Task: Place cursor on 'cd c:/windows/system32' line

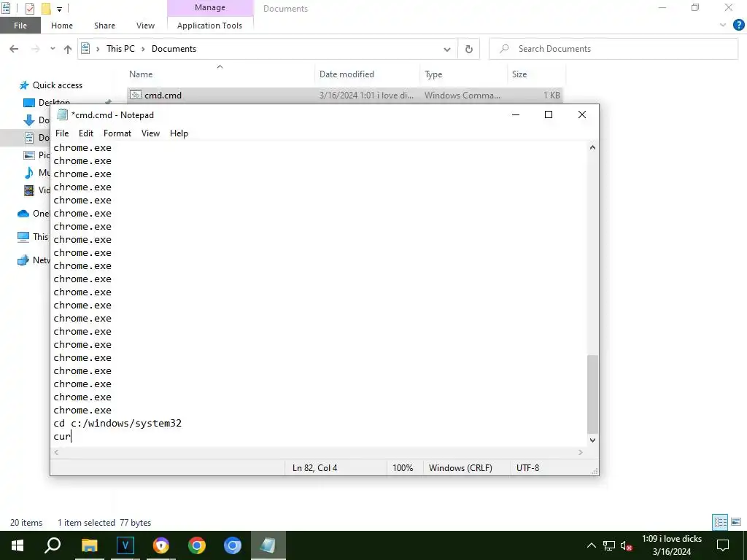Action: pos(117,424)
